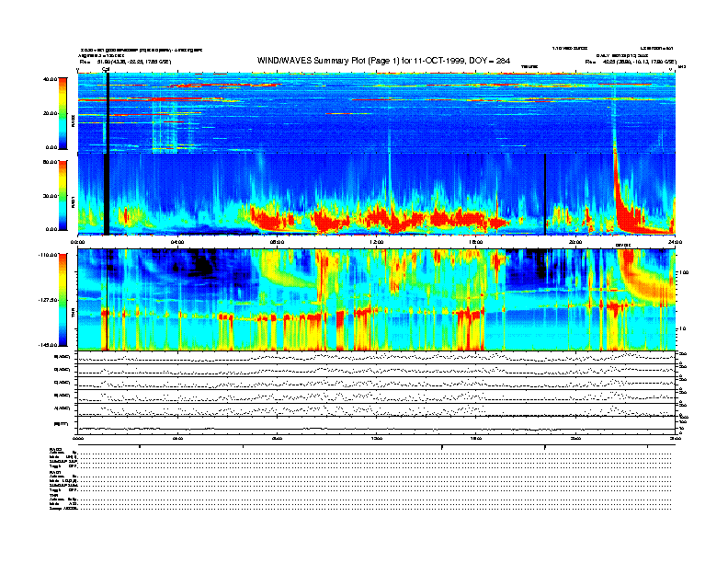The width and height of the screenshot is (728, 563).
Task: Click the RAD1 color scale bar
Action: (63, 195)
